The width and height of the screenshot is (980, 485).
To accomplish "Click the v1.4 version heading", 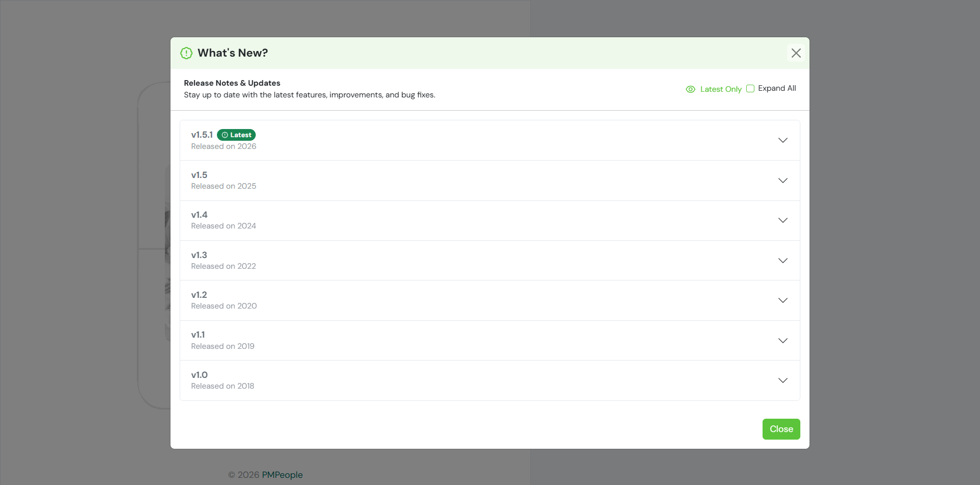I will tap(199, 215).
